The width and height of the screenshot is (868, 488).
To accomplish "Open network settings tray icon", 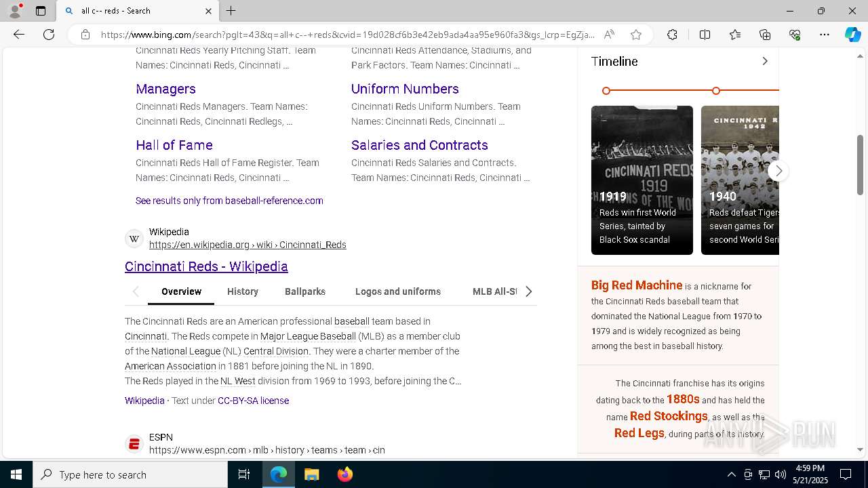I will pos(764,474).
